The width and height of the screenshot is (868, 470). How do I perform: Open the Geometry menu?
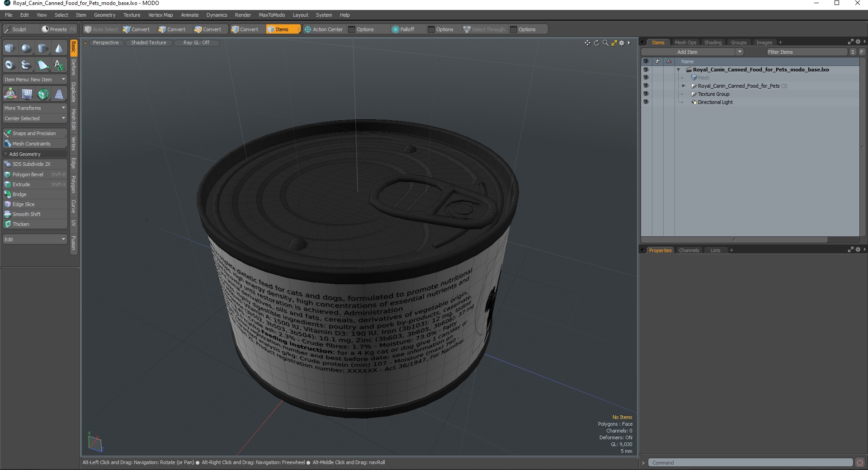coord(104,15)
